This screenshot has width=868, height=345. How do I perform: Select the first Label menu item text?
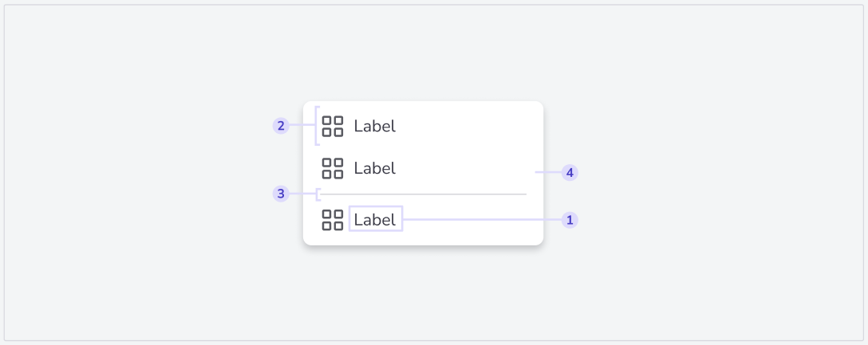pyautogui.click(x=375, y=126)
